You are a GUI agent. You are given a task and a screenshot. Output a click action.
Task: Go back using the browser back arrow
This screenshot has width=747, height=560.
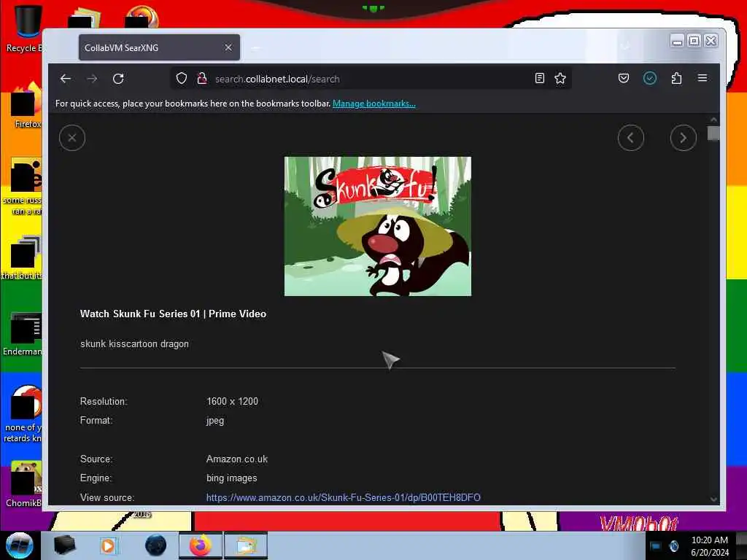[x=66, y=79]
